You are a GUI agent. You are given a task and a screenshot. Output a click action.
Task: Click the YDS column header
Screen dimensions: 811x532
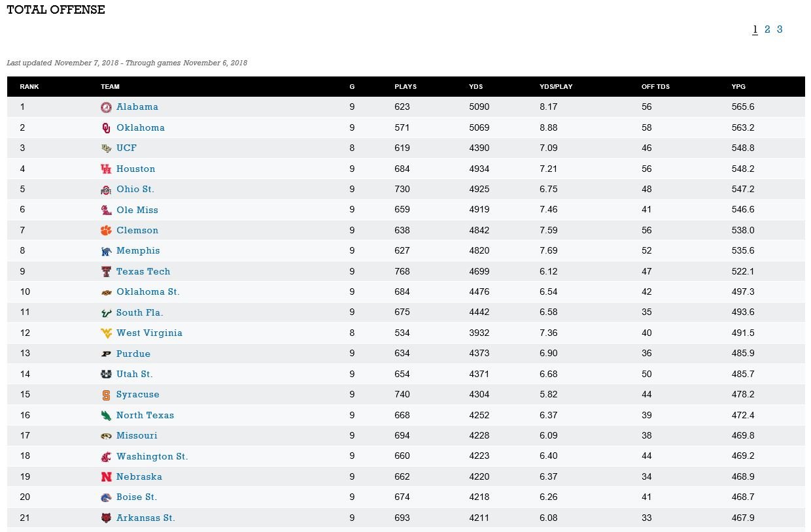coord(476,87)
